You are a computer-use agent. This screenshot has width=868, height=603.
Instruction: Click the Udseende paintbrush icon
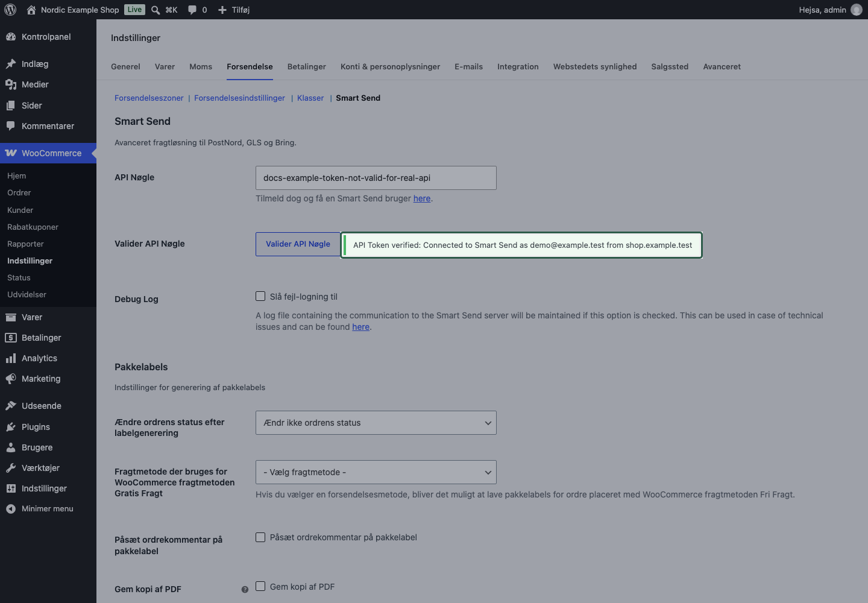(11, 406)
